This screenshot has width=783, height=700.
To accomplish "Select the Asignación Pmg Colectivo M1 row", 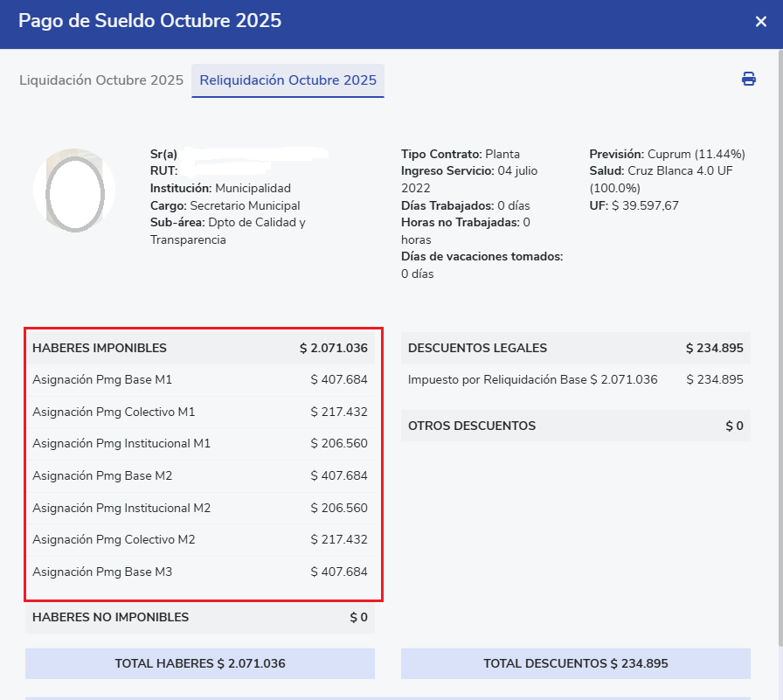I will click(x=200, y=412).
